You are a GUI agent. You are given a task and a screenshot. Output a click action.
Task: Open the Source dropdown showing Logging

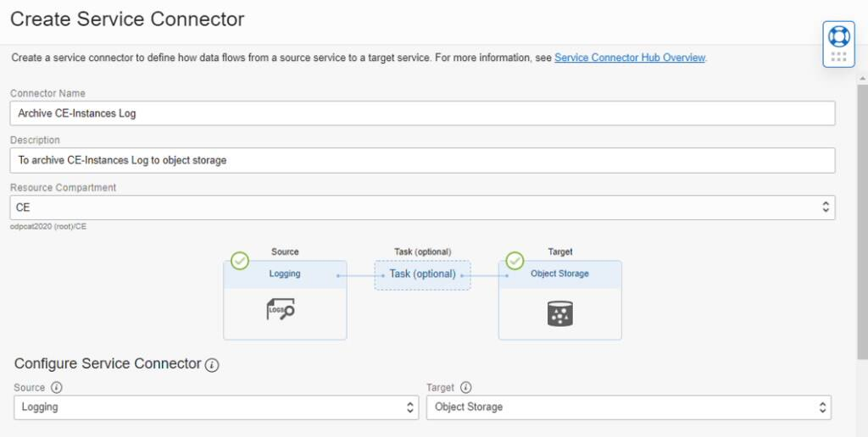[x=216, y=407]
